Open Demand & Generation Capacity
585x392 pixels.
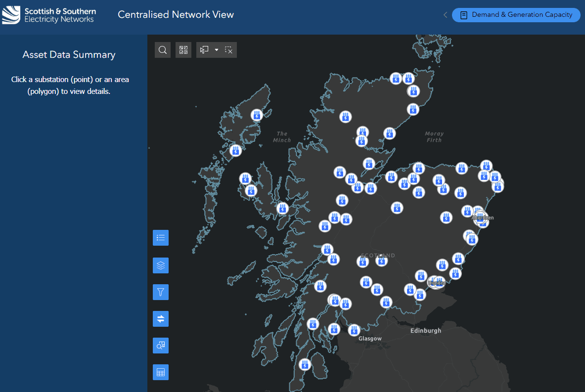(516, 15)
